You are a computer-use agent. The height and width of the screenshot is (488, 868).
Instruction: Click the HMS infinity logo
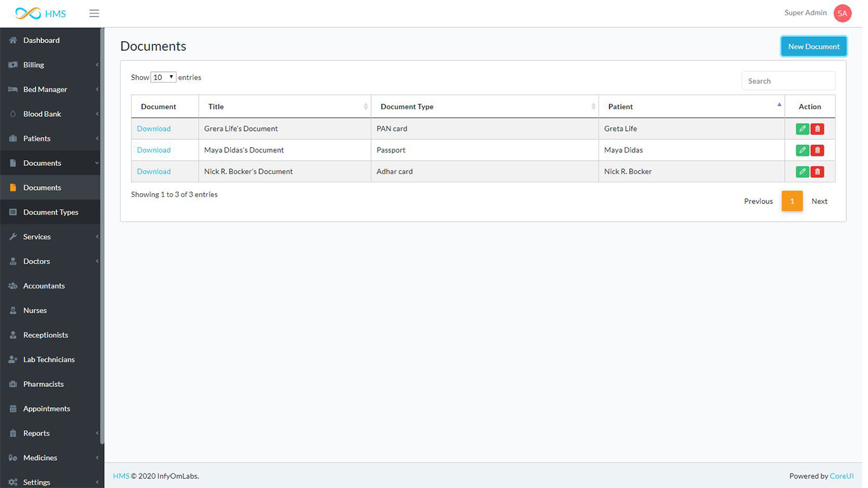pyautogui.click(x=28, y=13)
